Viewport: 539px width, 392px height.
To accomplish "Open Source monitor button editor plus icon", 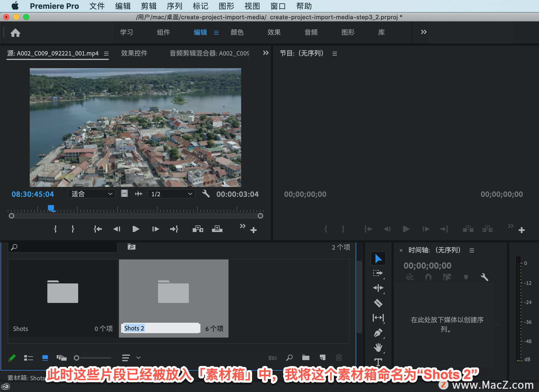I will [253, 230].
